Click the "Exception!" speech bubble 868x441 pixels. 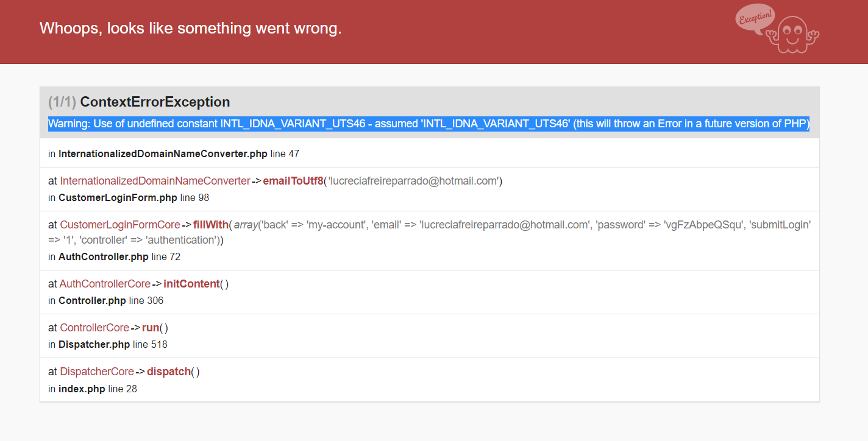[x=755, y=18]
